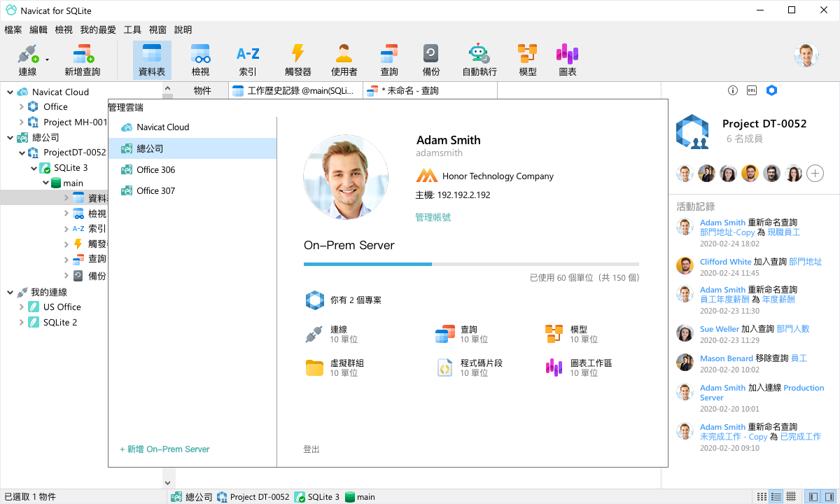Select Office 306 in 管理雲端 list
840x504 pixels.
tap(192, 170)
